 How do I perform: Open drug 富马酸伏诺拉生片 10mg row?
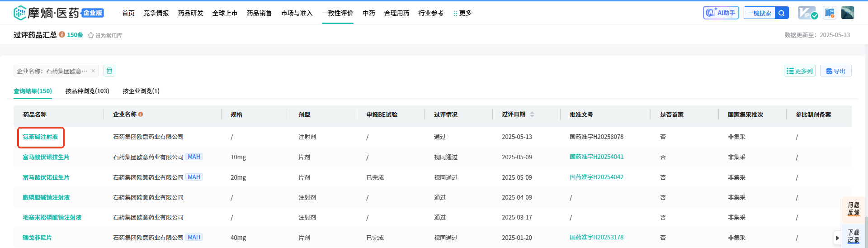[46, 157]
